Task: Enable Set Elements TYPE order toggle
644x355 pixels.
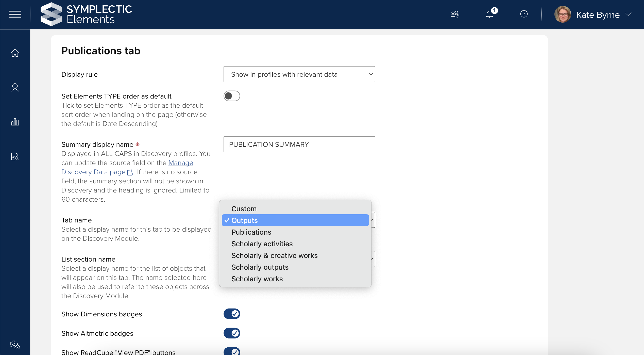Action: click(232, 96)
